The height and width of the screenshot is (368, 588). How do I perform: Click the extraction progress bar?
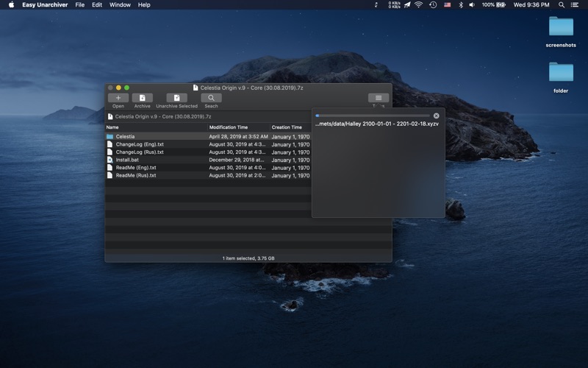pos(373,116)
